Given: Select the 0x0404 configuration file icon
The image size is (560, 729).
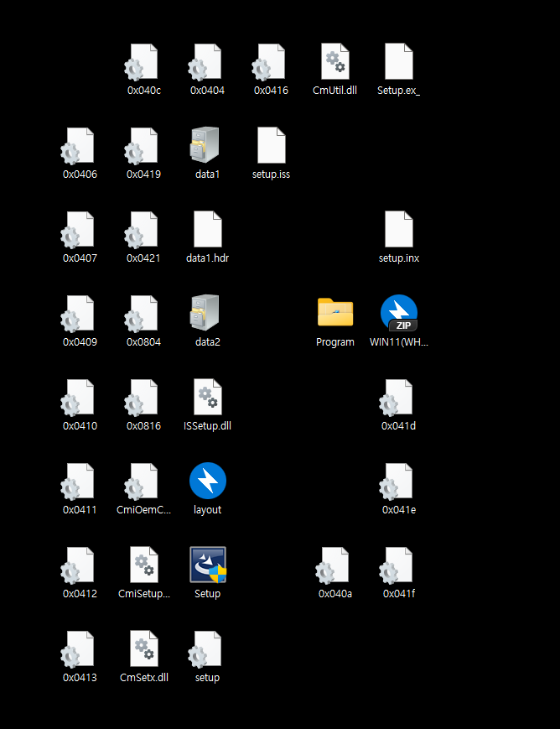Looking at the screenshot, I should coord(205,62).
